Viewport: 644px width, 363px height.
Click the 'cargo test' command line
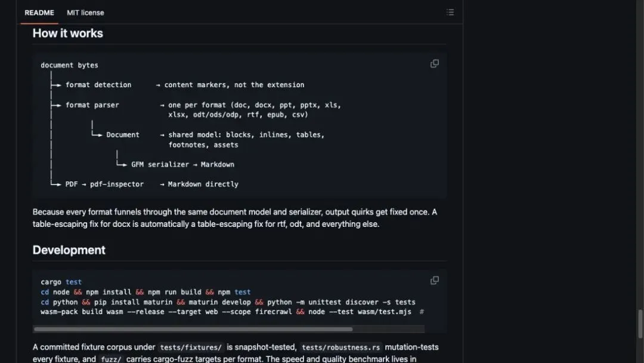[61, 282]
